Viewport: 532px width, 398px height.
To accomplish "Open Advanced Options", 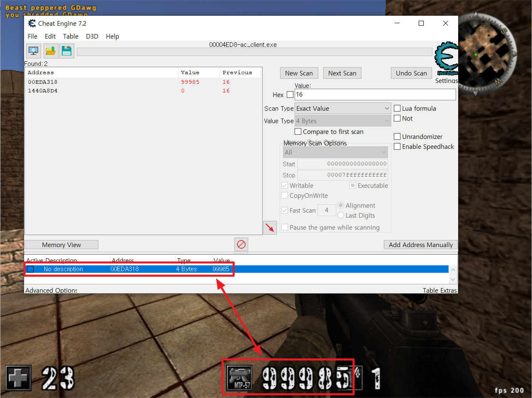I will point(51,290).
